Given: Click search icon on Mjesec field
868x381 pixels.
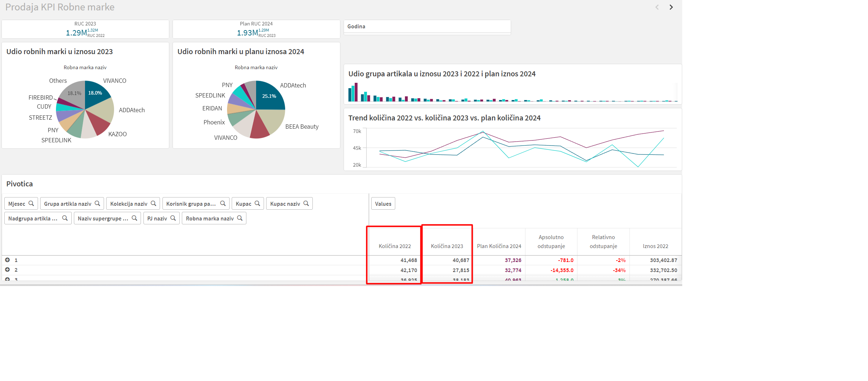Looking at the screenshot, I should tap(31, 204).
